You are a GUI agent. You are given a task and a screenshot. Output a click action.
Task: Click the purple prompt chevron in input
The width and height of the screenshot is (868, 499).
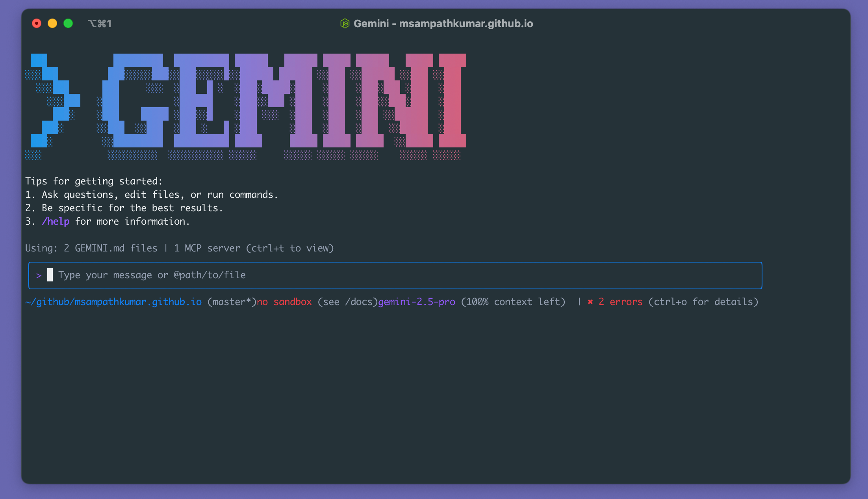(x=39, y=276)
